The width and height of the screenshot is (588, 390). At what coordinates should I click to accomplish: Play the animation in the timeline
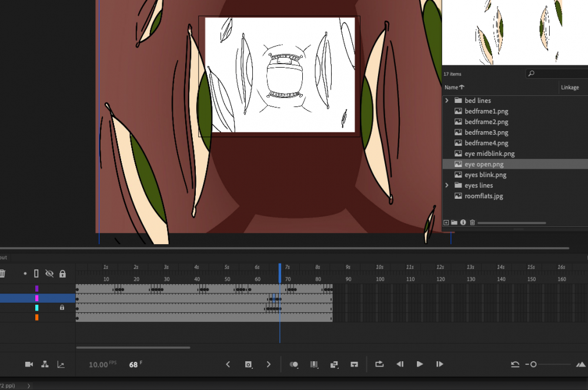click(420, 365)
